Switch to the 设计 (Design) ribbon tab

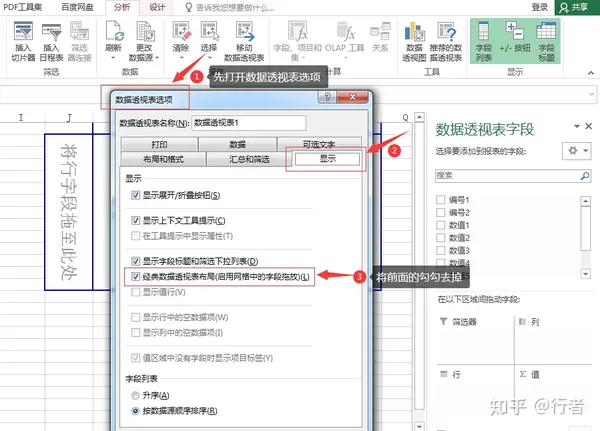[157, 7]
